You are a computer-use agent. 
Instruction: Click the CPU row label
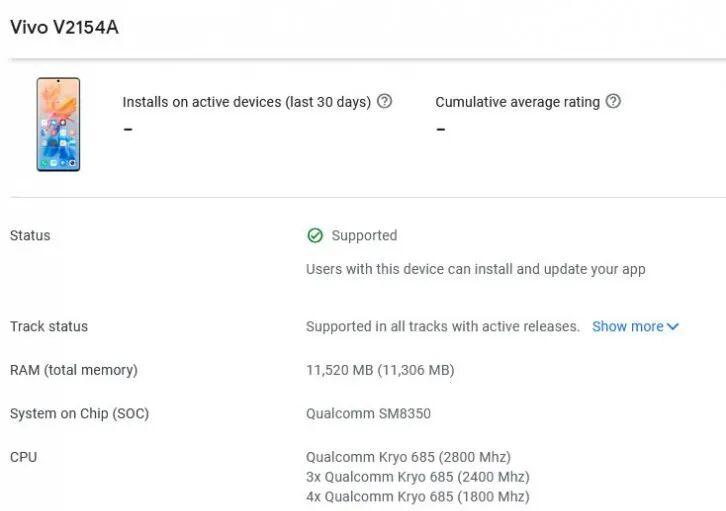pos(23,457)
